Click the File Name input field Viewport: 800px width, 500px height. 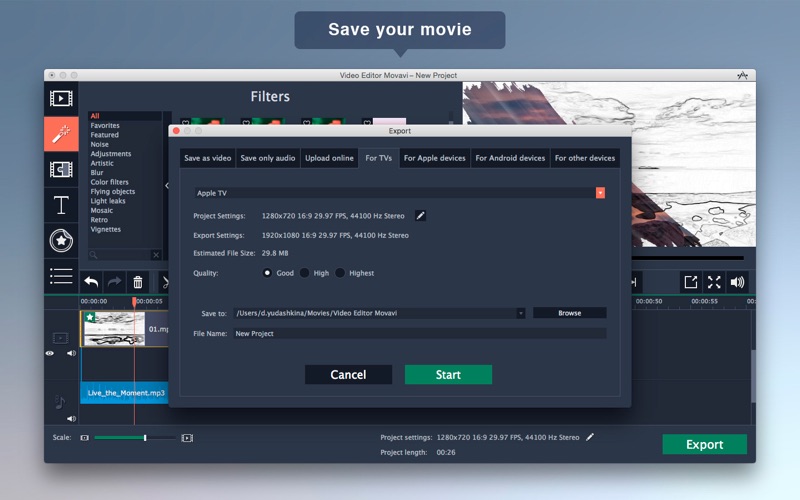coord(419,334)
